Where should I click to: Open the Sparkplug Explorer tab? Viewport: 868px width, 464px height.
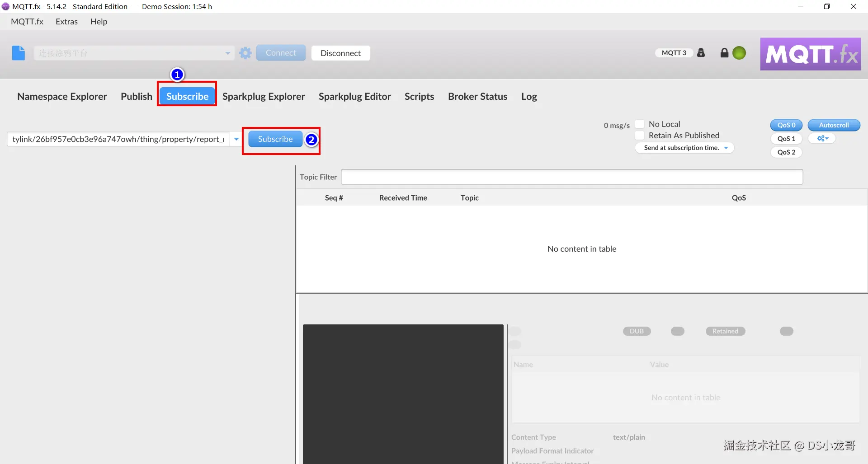tap(264, 96)
